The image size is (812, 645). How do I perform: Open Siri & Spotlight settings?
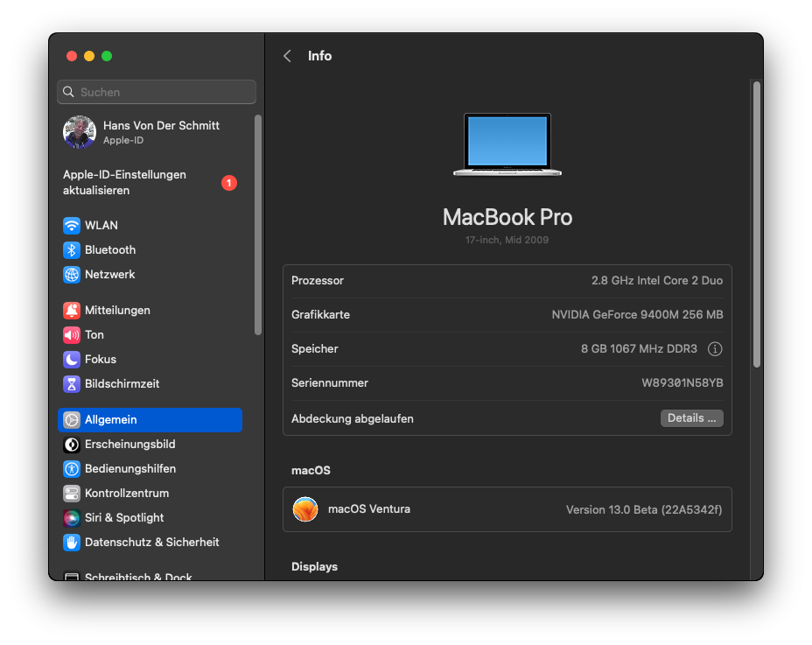pos(150,517)
